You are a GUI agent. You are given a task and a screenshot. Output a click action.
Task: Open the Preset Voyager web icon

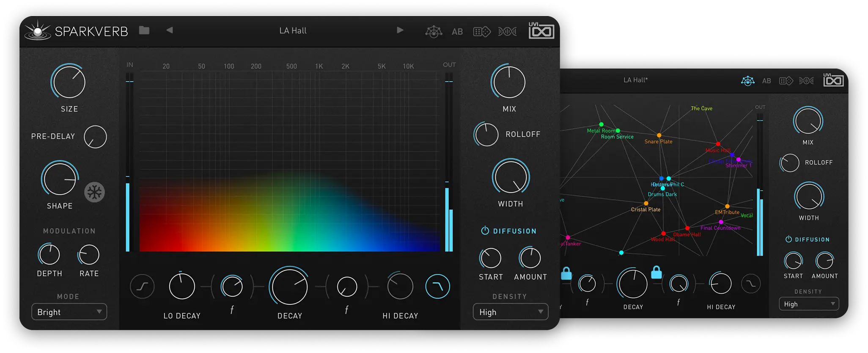click(x=434, y=31)
